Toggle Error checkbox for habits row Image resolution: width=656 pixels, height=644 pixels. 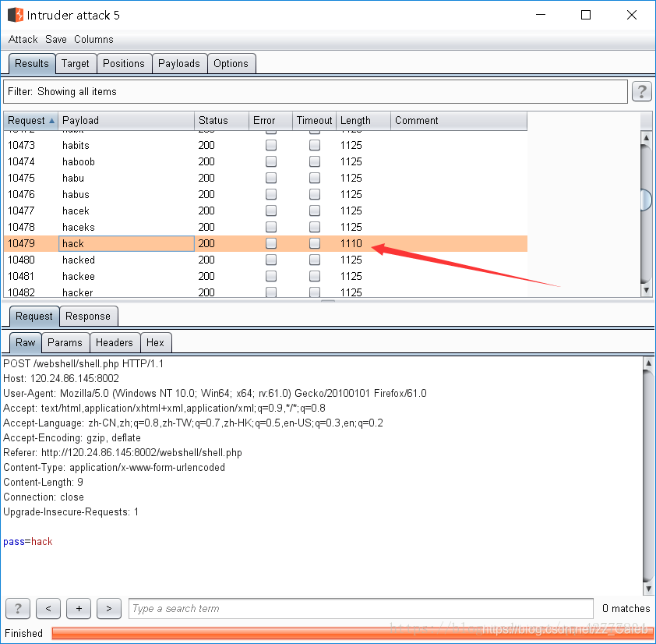(271, 145)
